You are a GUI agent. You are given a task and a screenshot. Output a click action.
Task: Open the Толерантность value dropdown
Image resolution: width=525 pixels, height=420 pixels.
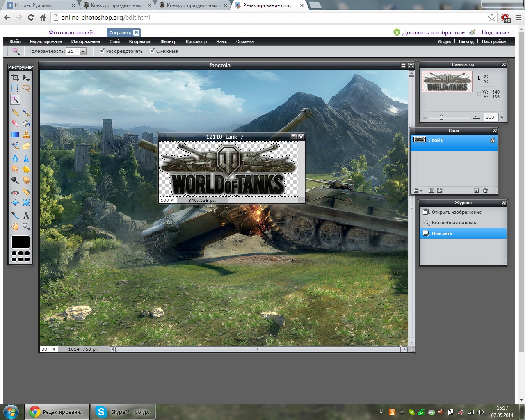[x=82, y=52]
